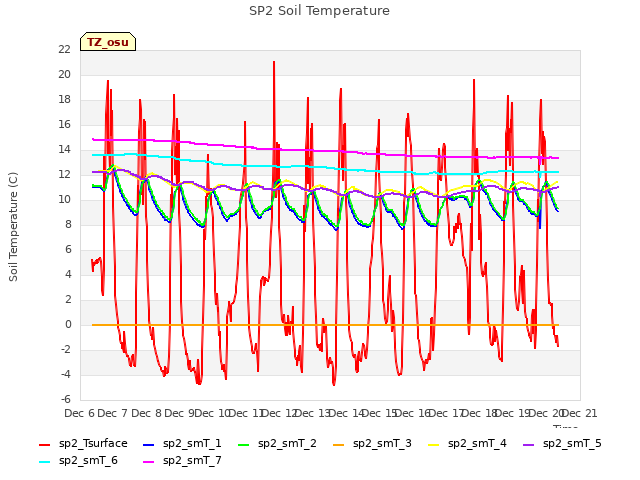Select the sp2_smT_7 legend label
This screenshot has width=640, height=480.
pos(192,460)
